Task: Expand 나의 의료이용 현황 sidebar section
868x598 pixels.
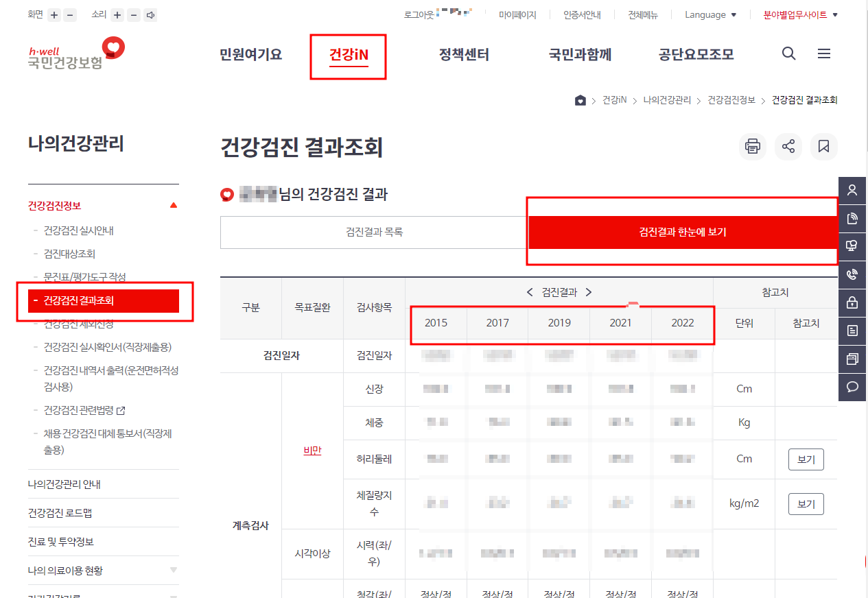Action: 174,570
